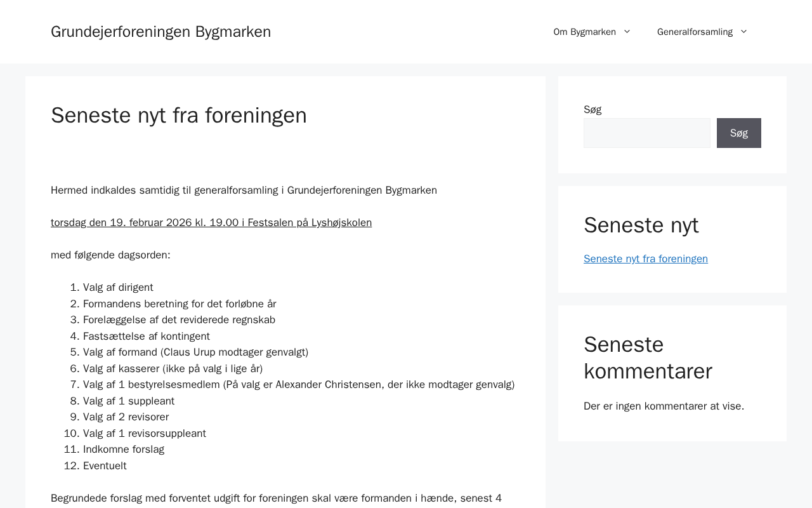
Task: Click the Valg af formand agenda item
Action: [x=195, y=352]
